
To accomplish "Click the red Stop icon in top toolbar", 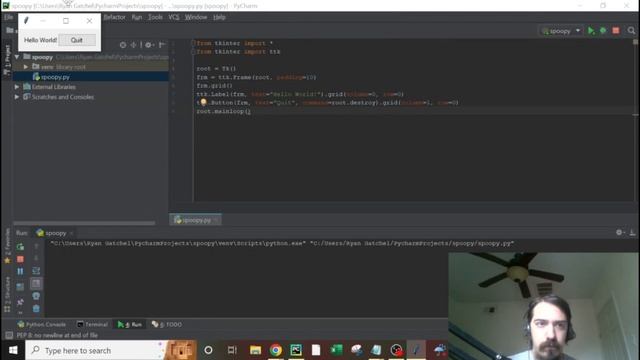I will (616, 31).
